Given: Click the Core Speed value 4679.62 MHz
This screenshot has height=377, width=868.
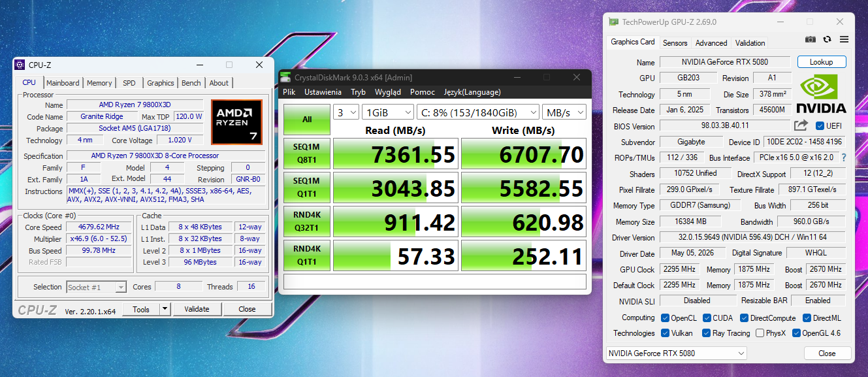Looking at the screenshot, I should tap(99, 227).
